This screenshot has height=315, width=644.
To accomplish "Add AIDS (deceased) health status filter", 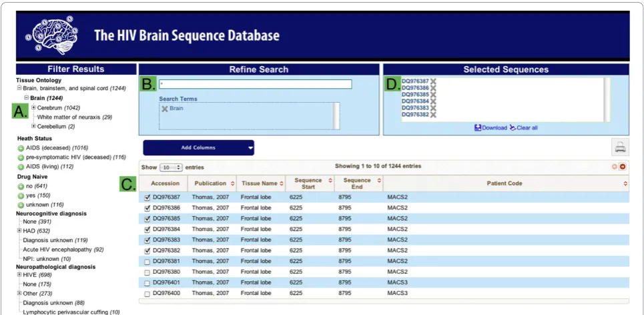I will pyautogui.click(x=21, y=148).
